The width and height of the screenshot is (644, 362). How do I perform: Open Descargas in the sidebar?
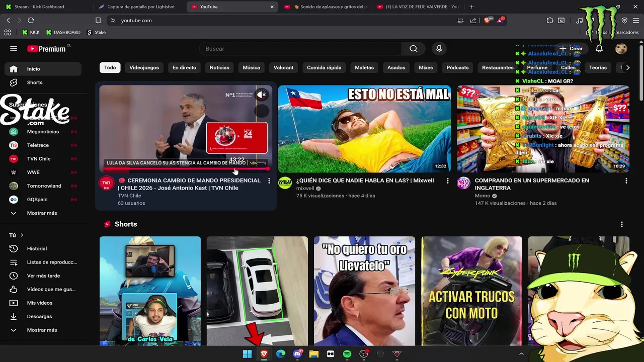(43, 316)
